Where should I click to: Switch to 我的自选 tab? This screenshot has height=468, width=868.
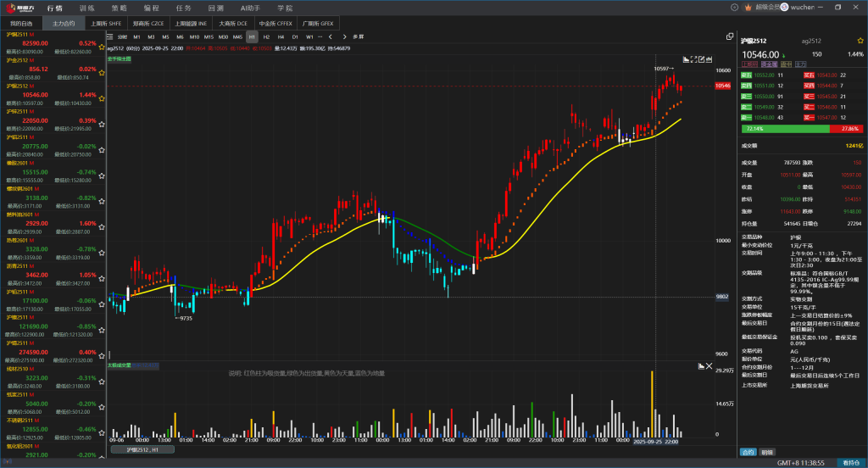(x=21, y=23)
